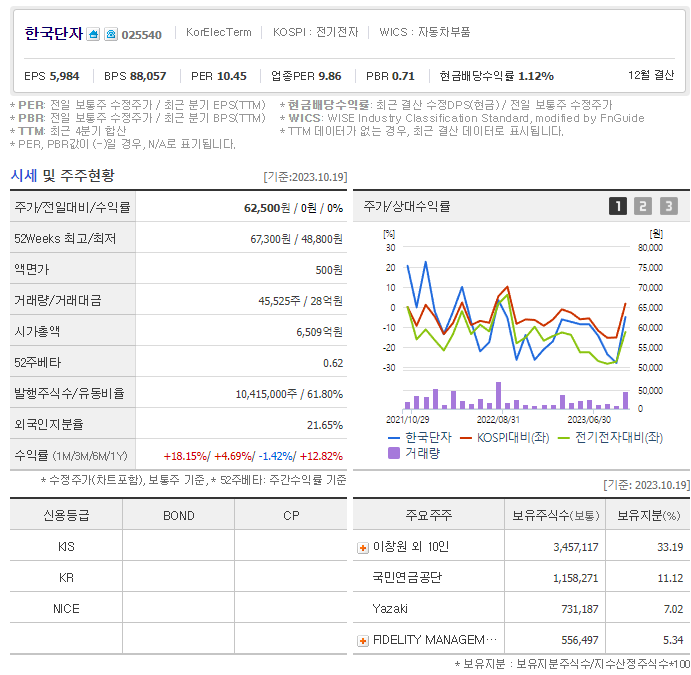Viewport: 691px width, 675px height.
Task: Select the 시세 및 주주현황 heading
Action: [63, 175]
